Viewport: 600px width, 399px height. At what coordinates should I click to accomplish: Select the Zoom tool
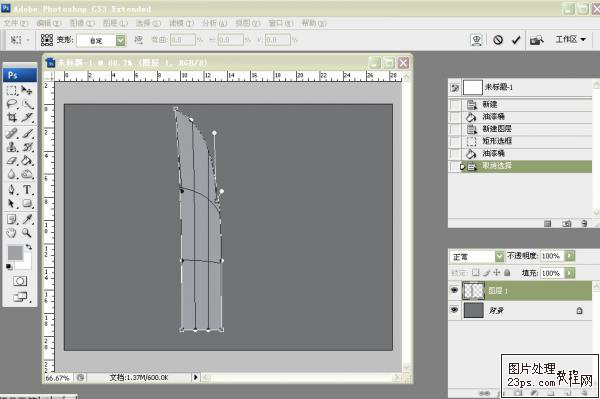[x=27, y=233]
